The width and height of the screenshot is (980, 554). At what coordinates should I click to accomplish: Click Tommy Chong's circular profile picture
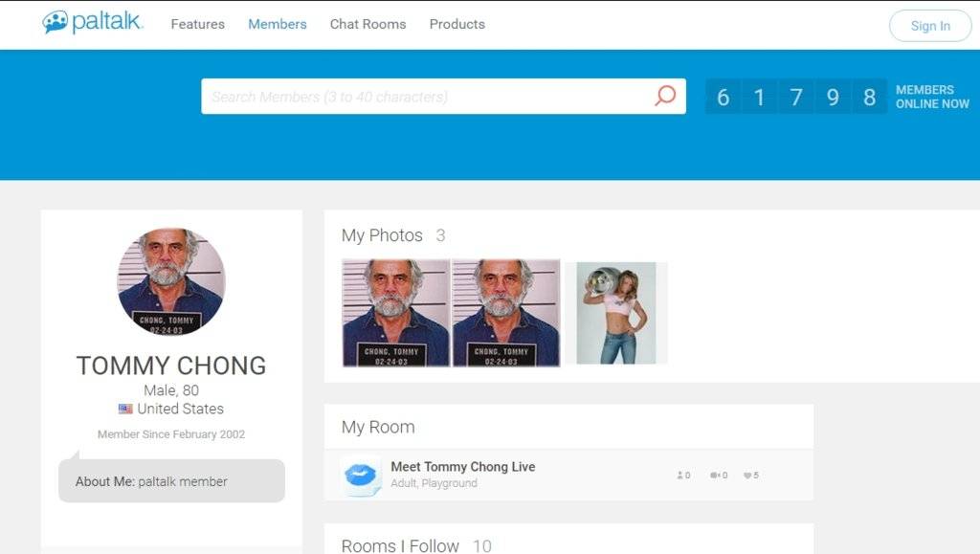point(171,280)
